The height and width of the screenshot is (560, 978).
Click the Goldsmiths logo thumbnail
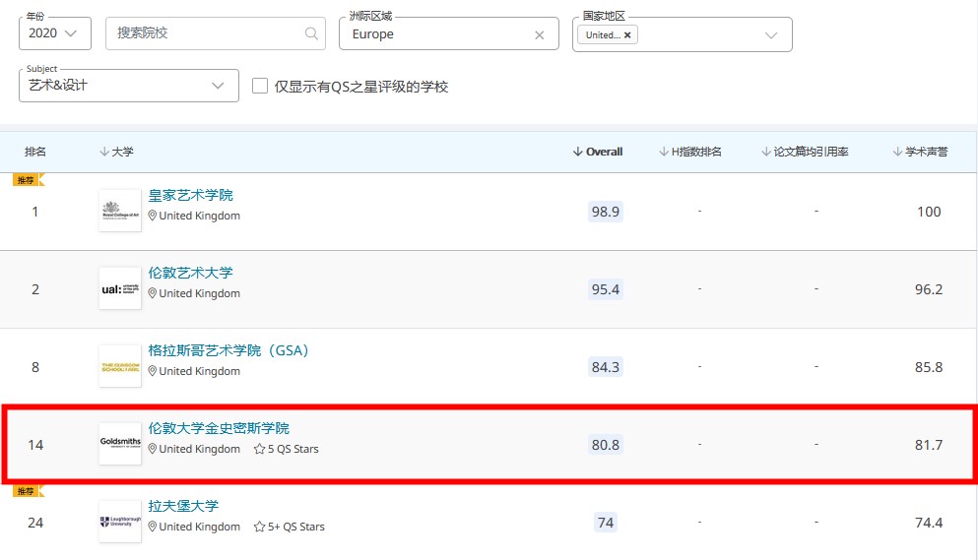pyautogui.click(x=120, y=444)
